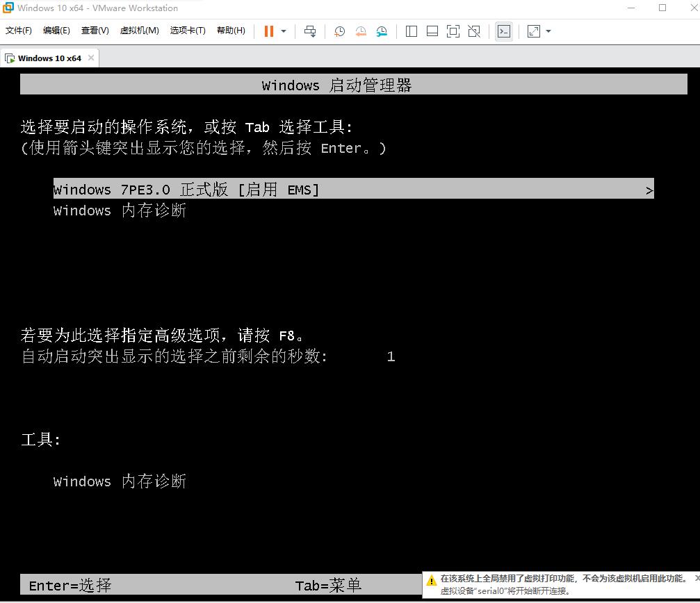Maximize the VMware Workstation window
700x603 pixels.
coord(662,8)
